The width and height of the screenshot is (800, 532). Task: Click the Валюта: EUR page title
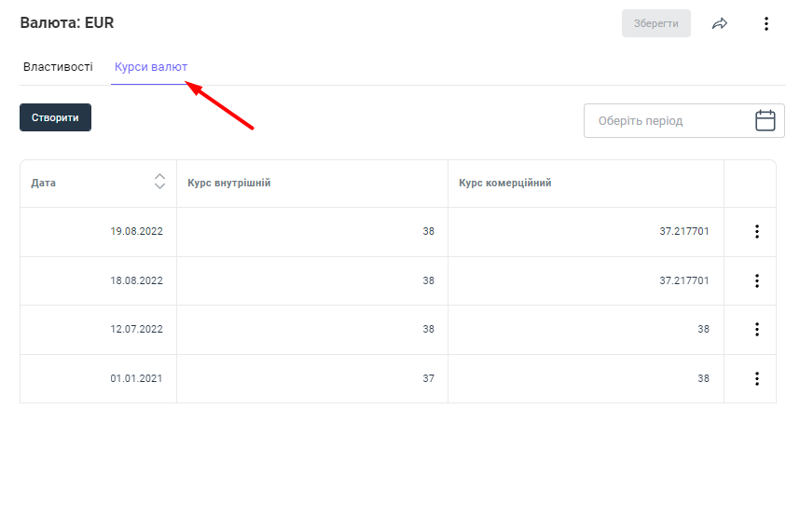click(x=67, y=23)
